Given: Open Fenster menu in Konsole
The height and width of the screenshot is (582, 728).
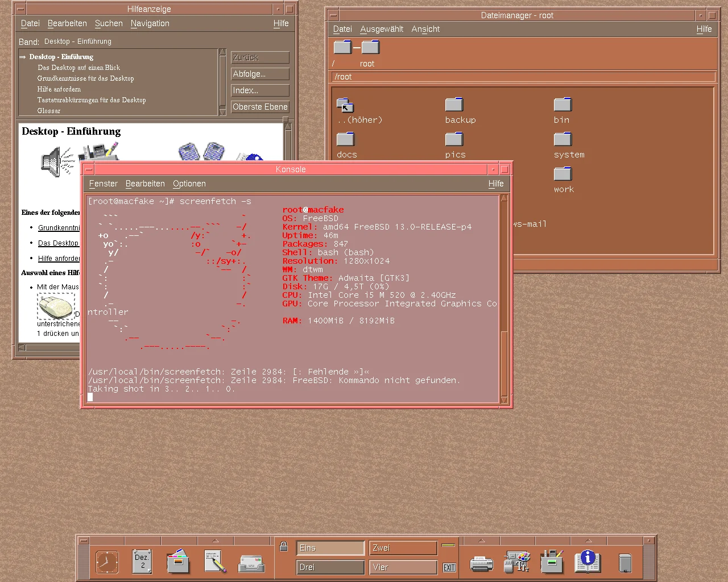Looking at the screenshot, I should click(104, 184).
